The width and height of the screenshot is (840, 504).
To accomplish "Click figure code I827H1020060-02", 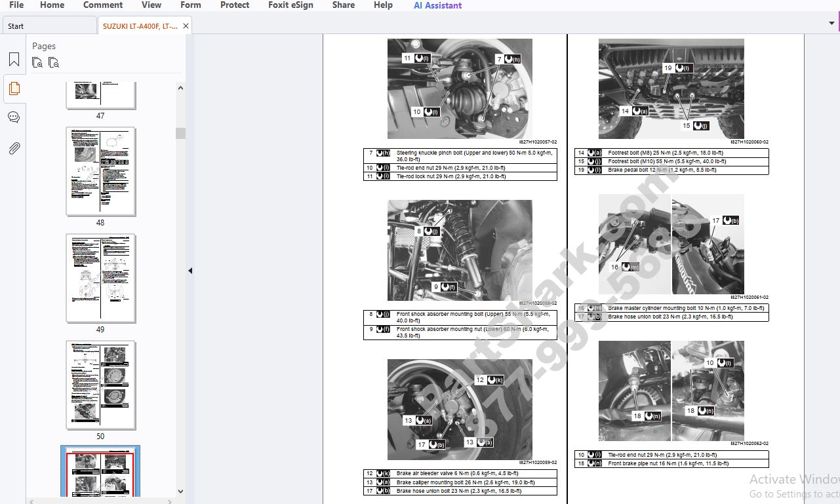I will pos(750,142).
